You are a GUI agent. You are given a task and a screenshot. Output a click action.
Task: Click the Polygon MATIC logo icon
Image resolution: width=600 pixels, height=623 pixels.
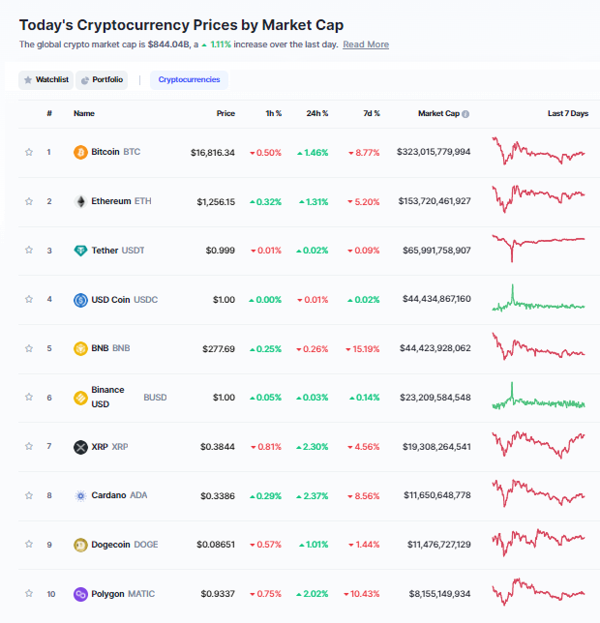(x=81, y=594)
